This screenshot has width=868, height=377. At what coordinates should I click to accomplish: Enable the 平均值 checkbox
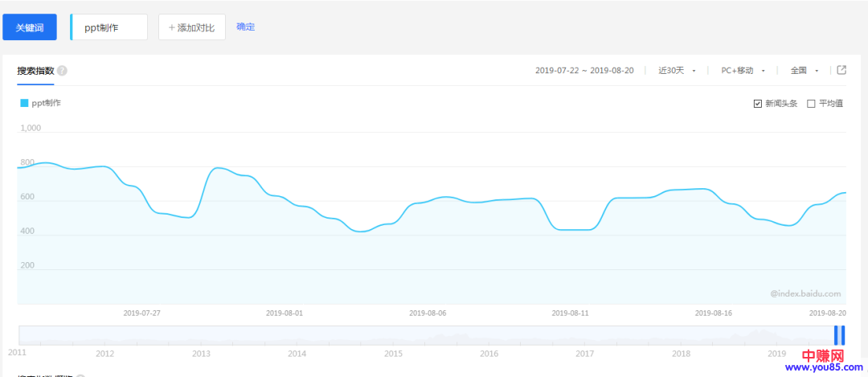pos(811,104)
